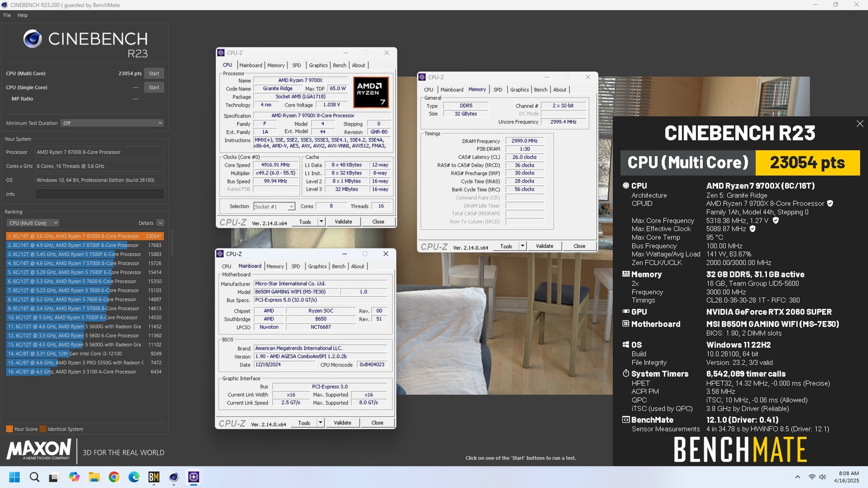Click CPU verified shield icon in BenchMate

(x=830, y=204)
